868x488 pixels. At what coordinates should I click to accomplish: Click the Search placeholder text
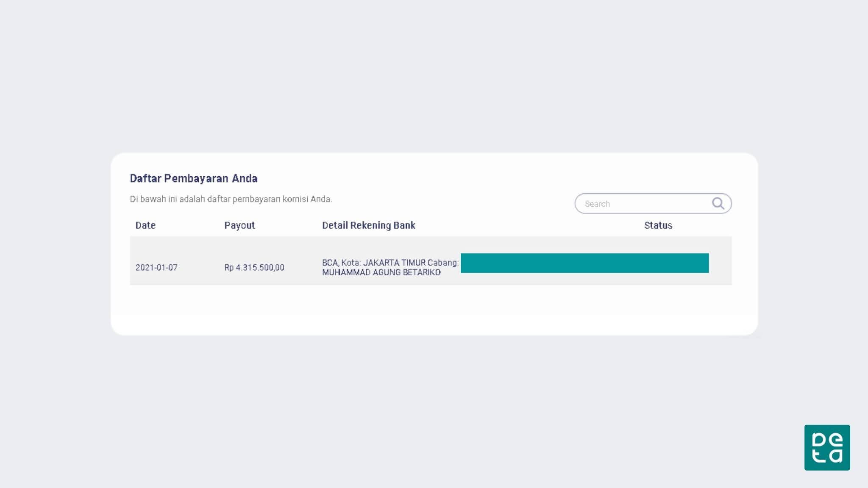pyautogui.click(x=597, y=204)
